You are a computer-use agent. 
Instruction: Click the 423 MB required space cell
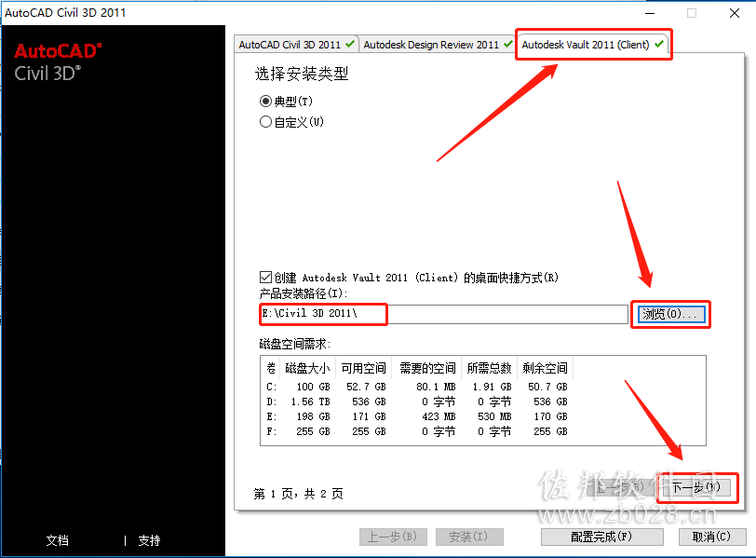[439, 416]
